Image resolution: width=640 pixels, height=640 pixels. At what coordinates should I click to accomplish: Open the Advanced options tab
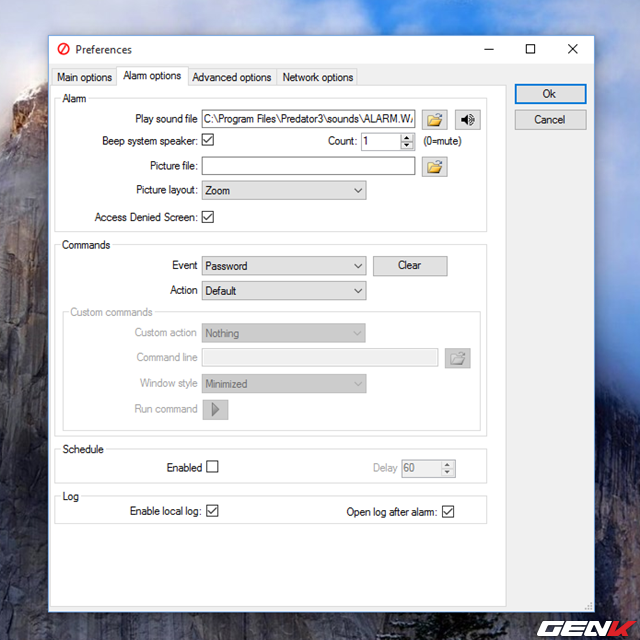231,77
